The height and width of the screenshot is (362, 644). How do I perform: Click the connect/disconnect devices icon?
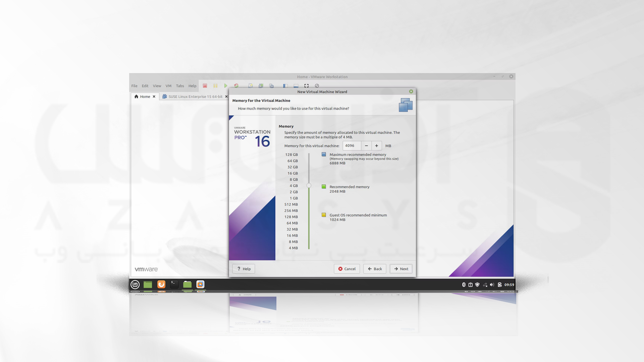tap(316, 86)
